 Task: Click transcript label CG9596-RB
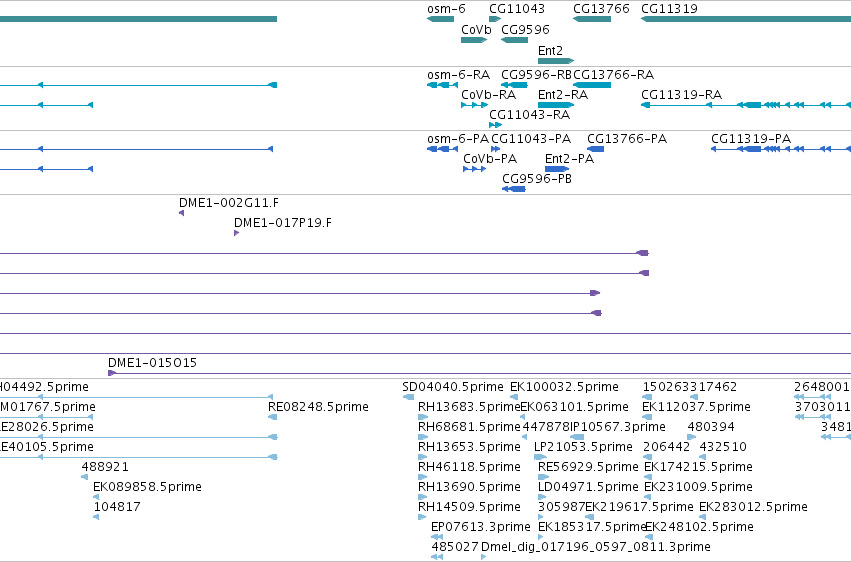coord(536,74)
